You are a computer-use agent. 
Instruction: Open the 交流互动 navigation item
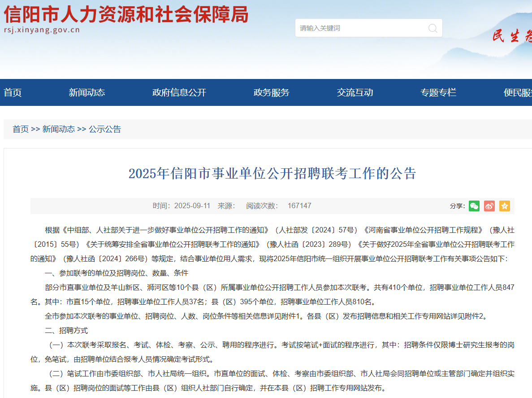(x=355, y=93)
